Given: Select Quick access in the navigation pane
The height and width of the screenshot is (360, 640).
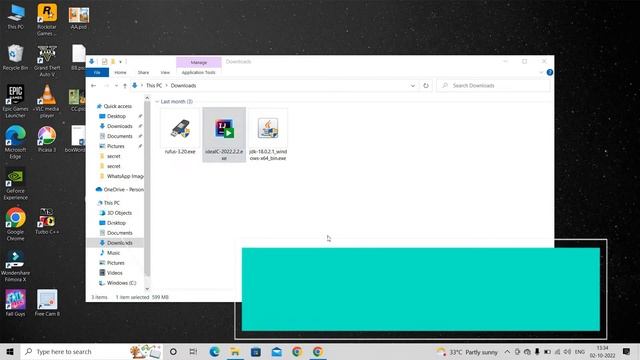Looking at the screenshot, I should 117,106.
